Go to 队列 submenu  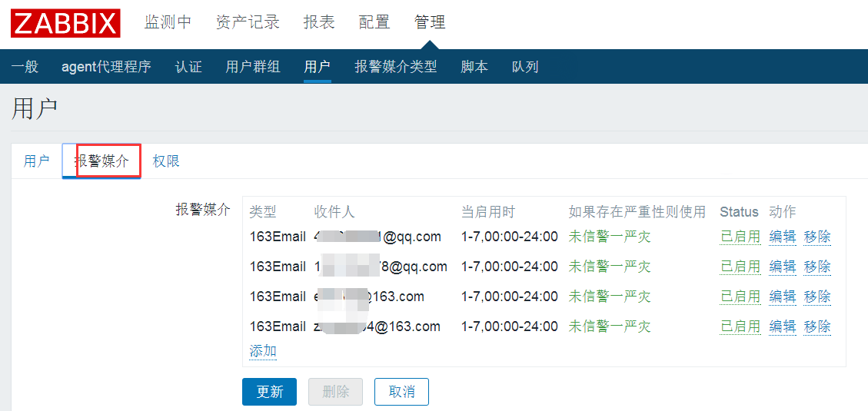pos(525,67)
